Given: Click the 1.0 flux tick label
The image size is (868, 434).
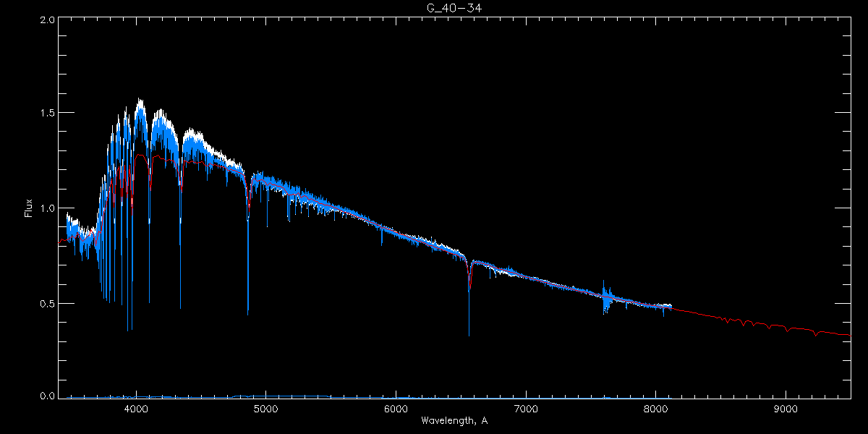Looking at the screenshot, I should [47, 208].
